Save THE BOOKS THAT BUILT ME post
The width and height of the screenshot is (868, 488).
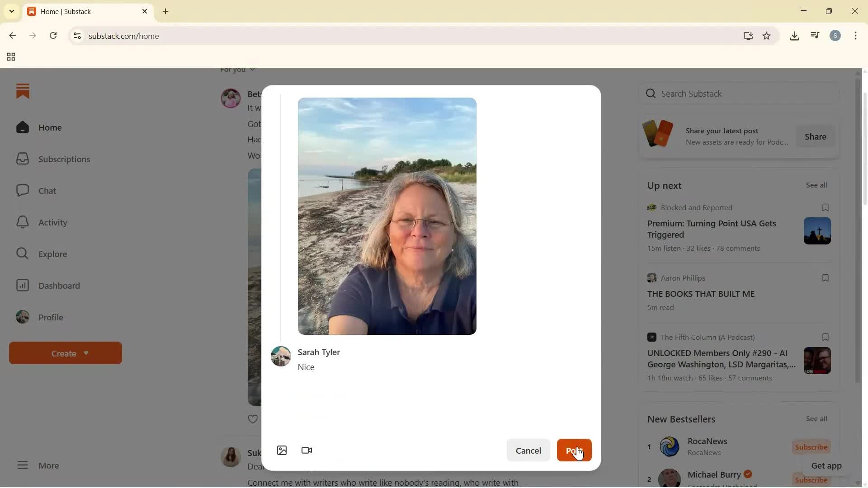coord(826,278)
